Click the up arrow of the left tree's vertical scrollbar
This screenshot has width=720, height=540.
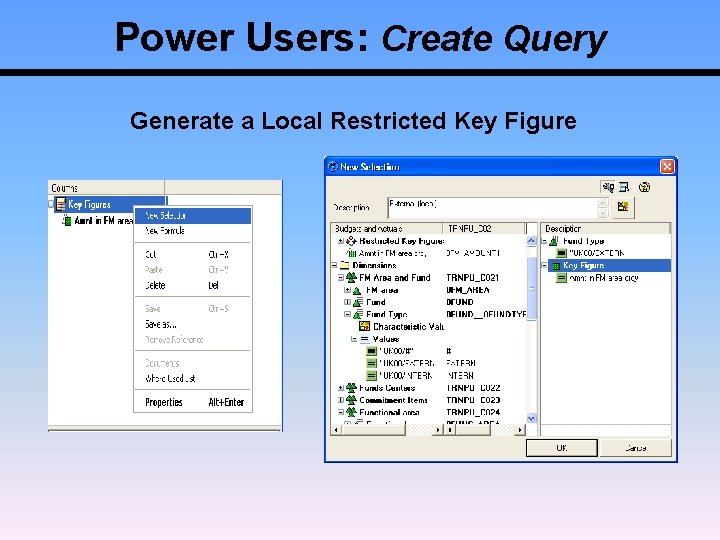tap(531, 241)
